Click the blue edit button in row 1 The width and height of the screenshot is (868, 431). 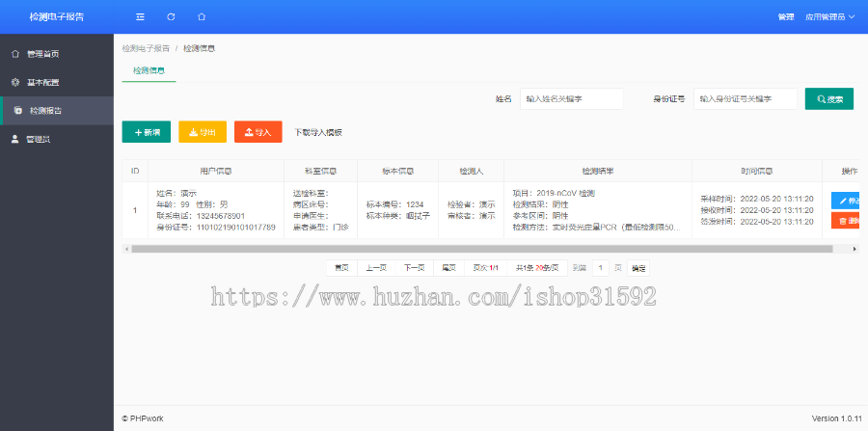coord(845,201)
